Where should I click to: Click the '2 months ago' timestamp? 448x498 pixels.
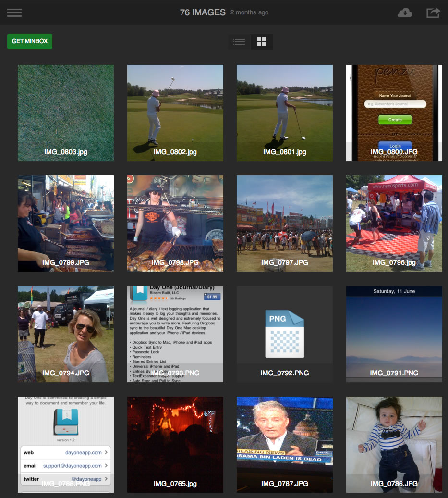(249, 12)
